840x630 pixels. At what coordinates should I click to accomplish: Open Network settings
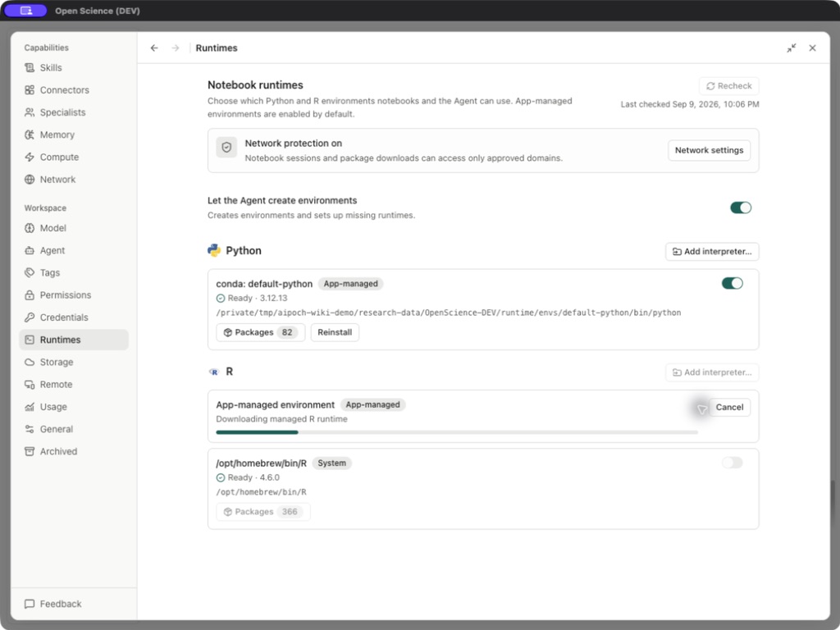point(709,150)
